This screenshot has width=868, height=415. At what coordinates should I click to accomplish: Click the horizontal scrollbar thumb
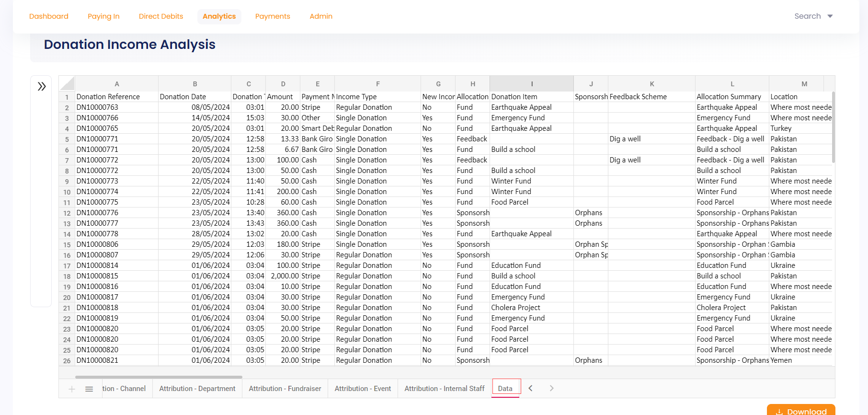tap(159, 377)
